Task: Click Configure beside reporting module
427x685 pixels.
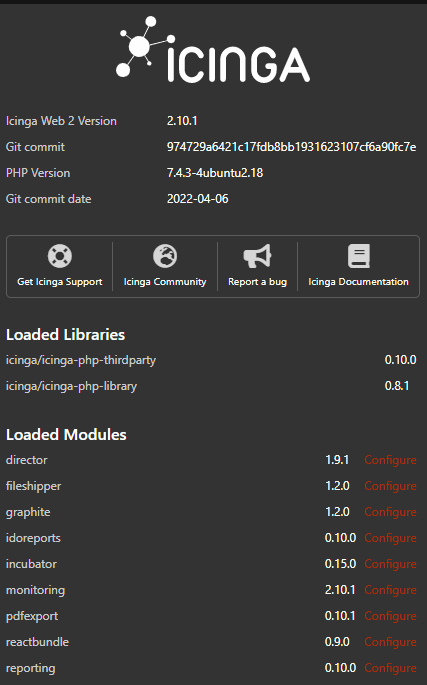Action: coord(390,668)
